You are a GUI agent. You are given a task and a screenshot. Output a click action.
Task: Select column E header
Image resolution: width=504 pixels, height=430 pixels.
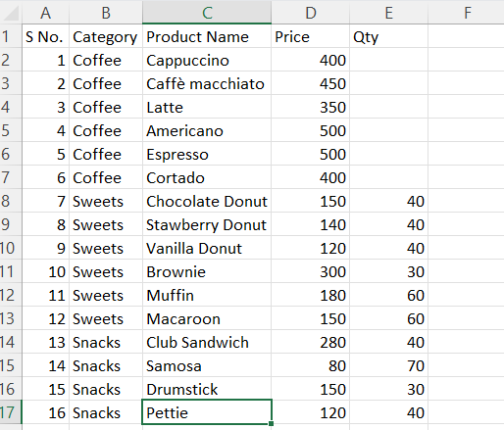(388, 13)
